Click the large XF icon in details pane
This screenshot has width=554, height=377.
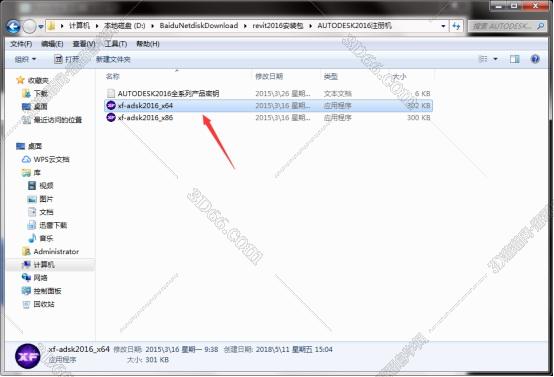click(28, 356)
